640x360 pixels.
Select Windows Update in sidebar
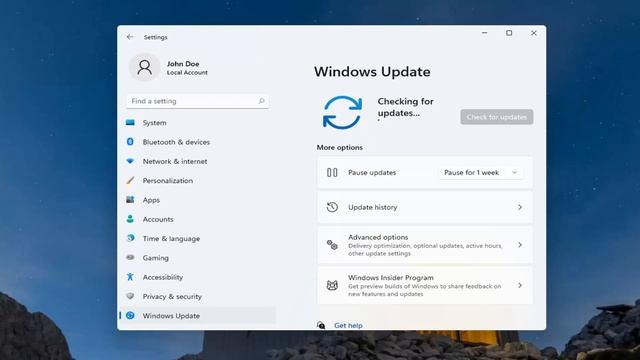click(198, 316)
